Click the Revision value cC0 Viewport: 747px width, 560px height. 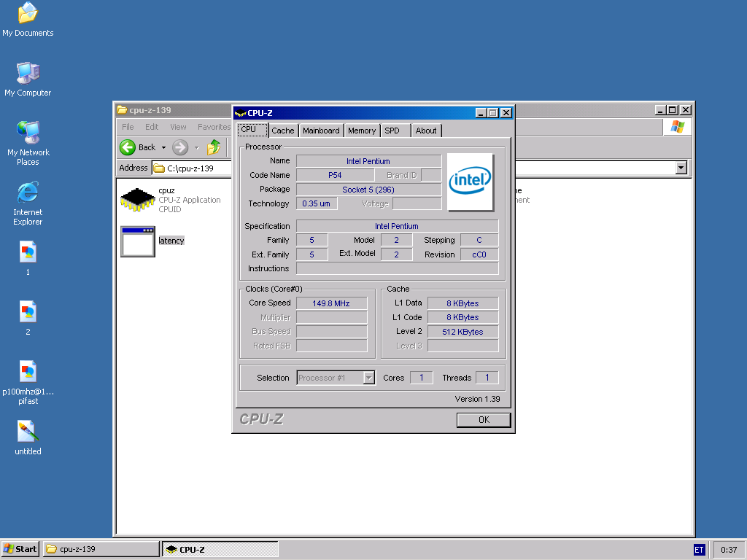click(479, 254)
